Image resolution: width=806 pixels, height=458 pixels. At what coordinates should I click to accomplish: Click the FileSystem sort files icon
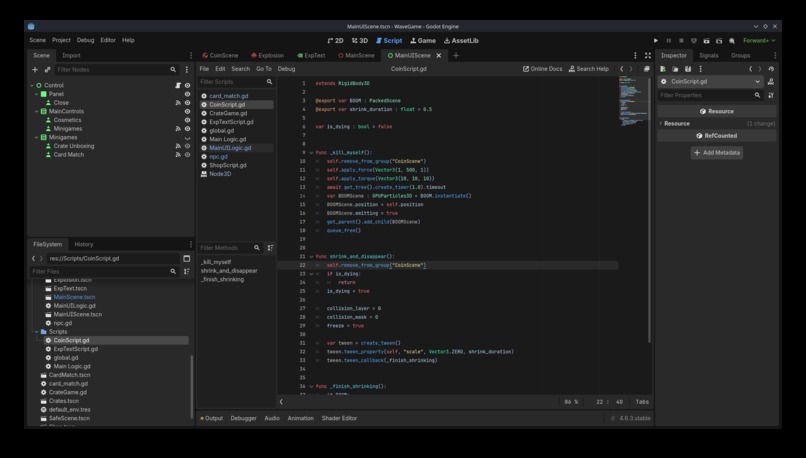pos(187,271)
